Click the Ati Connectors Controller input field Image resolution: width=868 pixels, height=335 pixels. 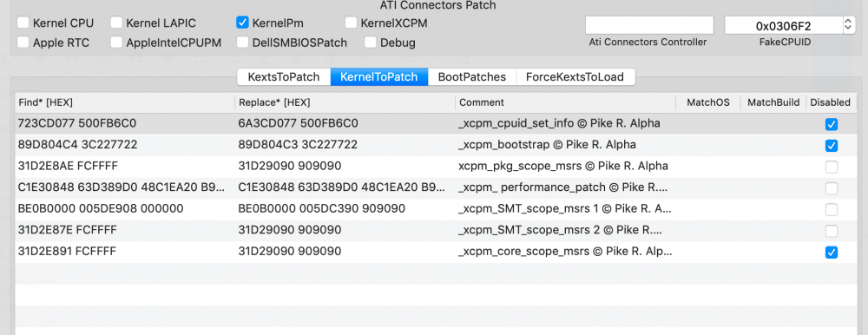coord(649,25)
